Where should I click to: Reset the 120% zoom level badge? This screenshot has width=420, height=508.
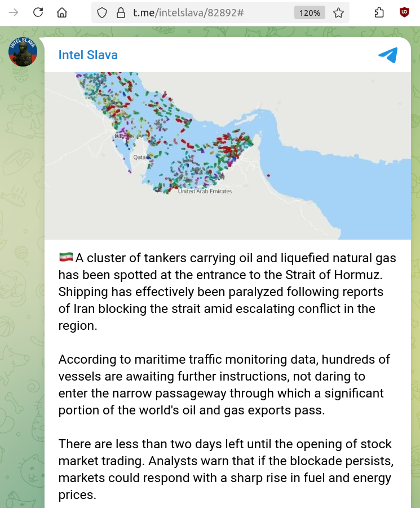310,12
